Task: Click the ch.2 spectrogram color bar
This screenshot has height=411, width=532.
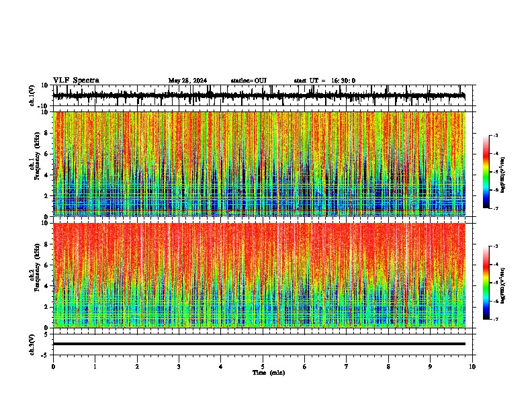Action: (486, 283)
